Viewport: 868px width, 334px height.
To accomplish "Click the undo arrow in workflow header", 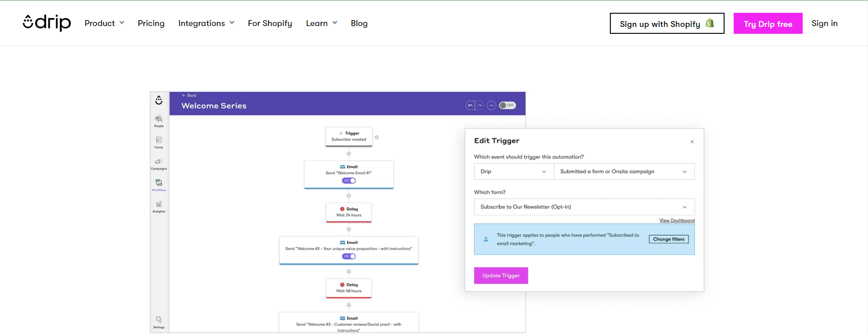I will (x=470, y=106).
